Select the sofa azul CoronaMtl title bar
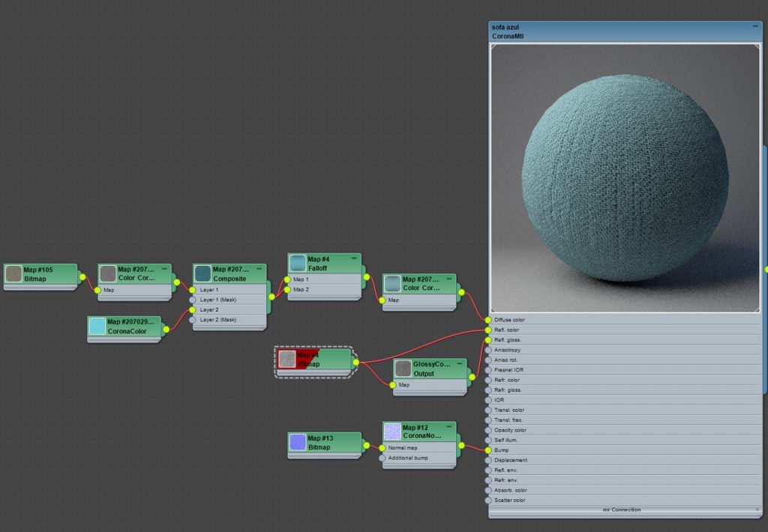The height and width of the screenshot is (532, 768). click(x=625, y=31)
